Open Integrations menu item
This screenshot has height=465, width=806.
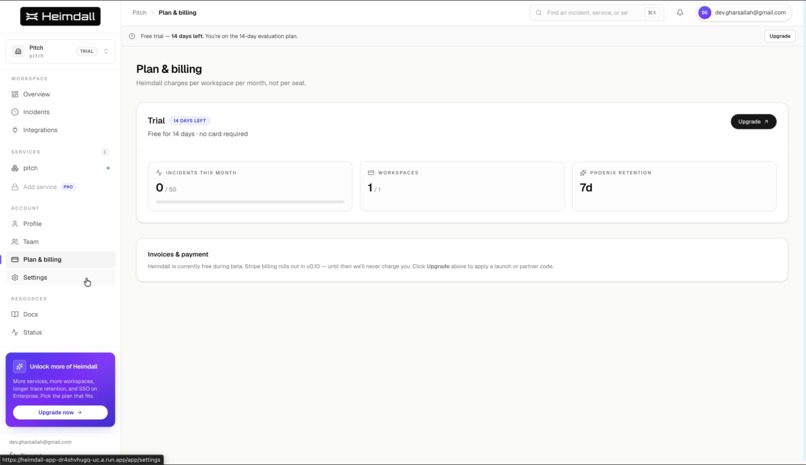[60, 130]
